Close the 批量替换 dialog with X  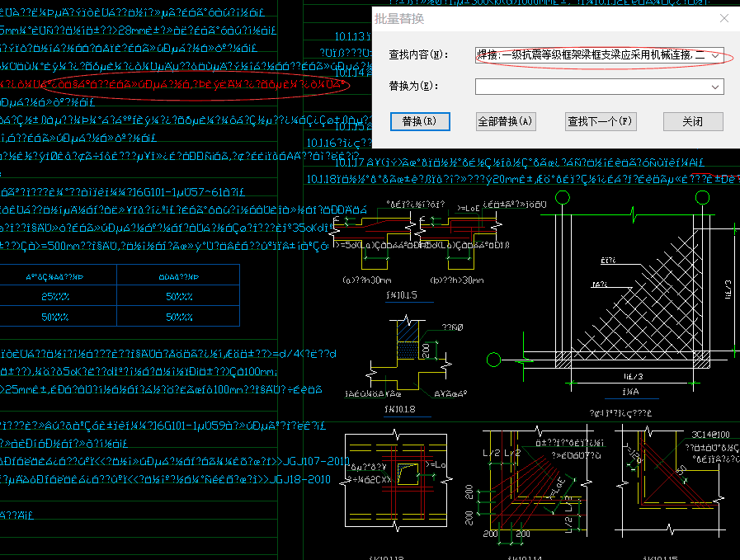click(724, 18)
